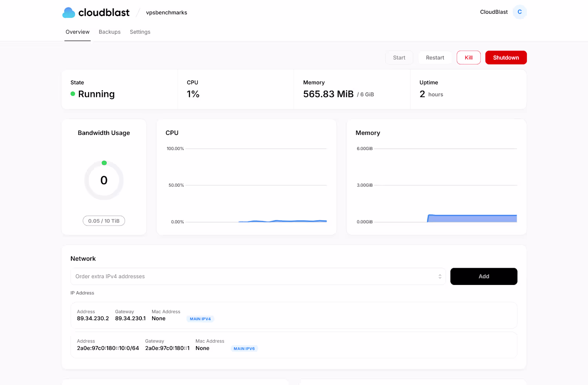
Task: Click the vpsbenchmarks breadcrumb link
Action: pyautogui.click(x=167, y=13)
